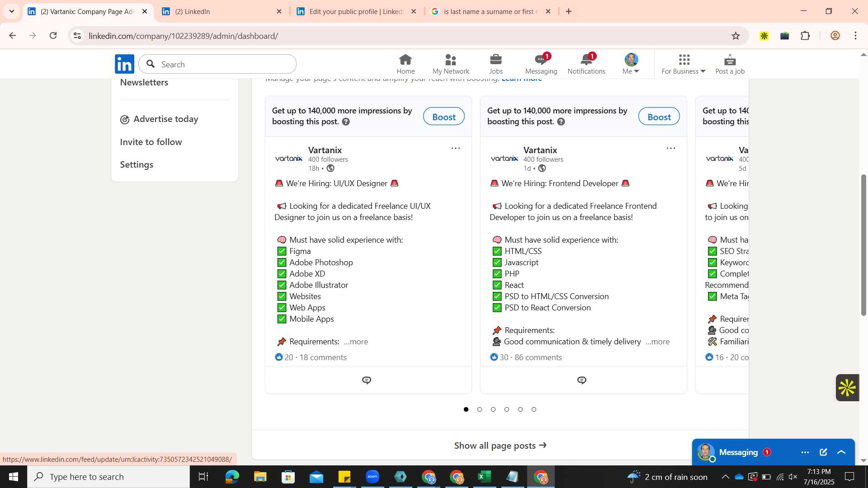The height and width of the screenshot is (488, 868).
Task: Open Invite to follow option
Action: (x=151, y=142)
